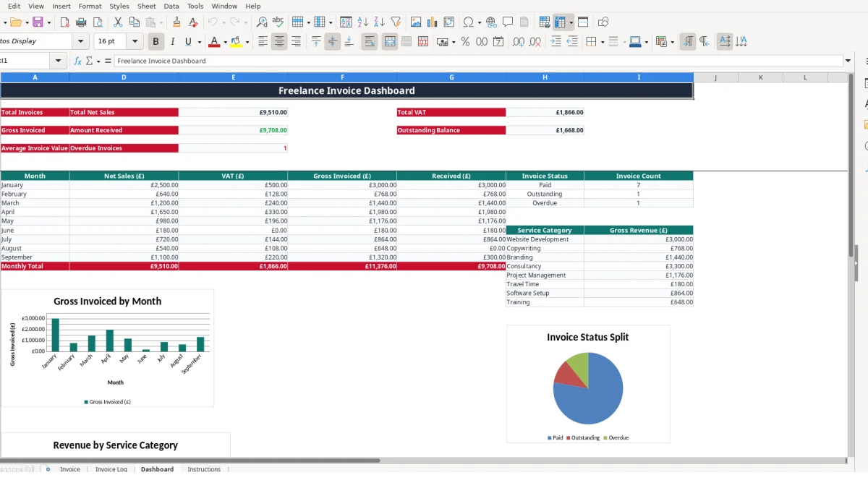Open Conditional Formatting dropdown arrow
The width and height of the screenshot is (868, 488).
[x=673, y=42]
